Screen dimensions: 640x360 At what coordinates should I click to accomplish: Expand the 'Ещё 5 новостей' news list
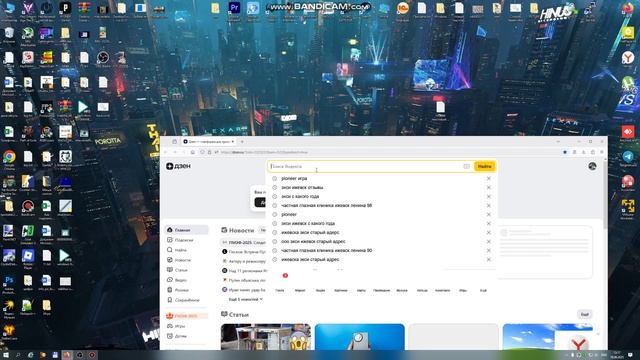[245, 299]
